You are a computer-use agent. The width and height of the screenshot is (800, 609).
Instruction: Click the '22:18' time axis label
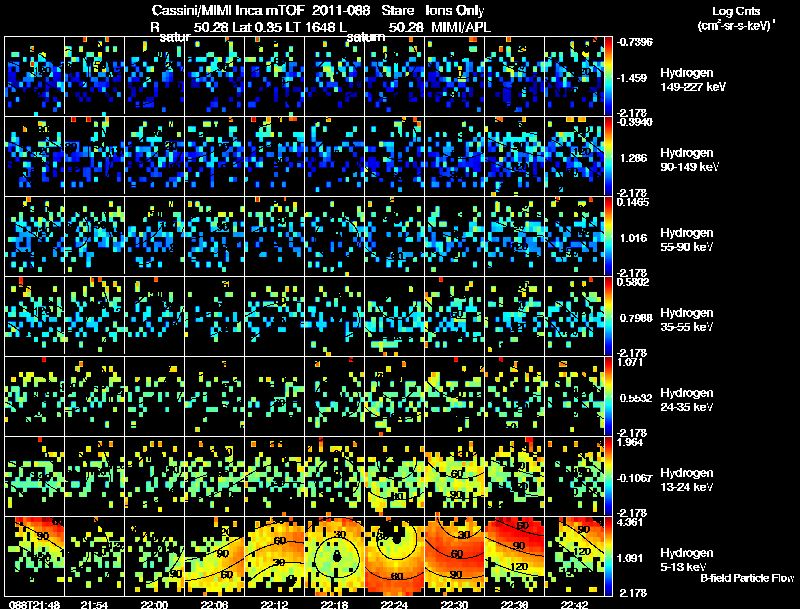click(335, 604)
